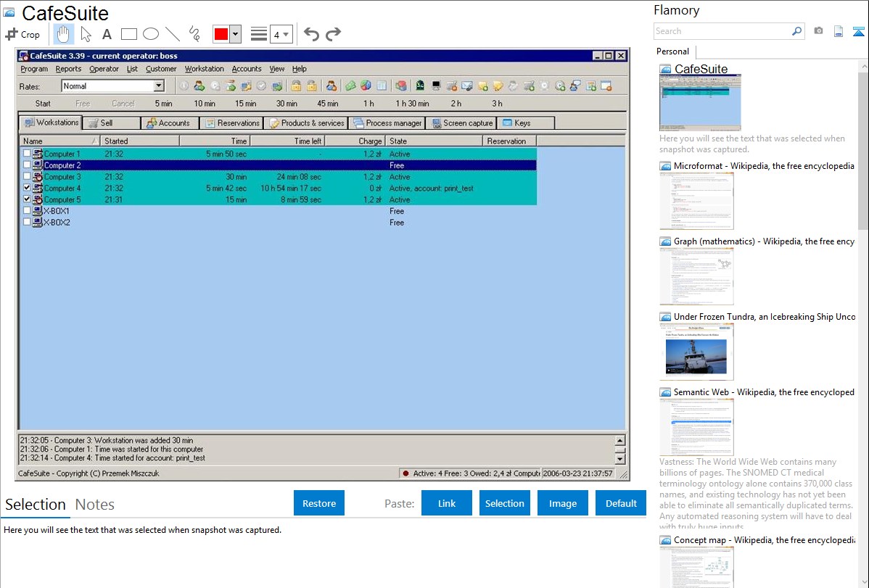This screenshot has height=588, width=869.
Task: Select the text annotation tool
Action: [107, 34]
